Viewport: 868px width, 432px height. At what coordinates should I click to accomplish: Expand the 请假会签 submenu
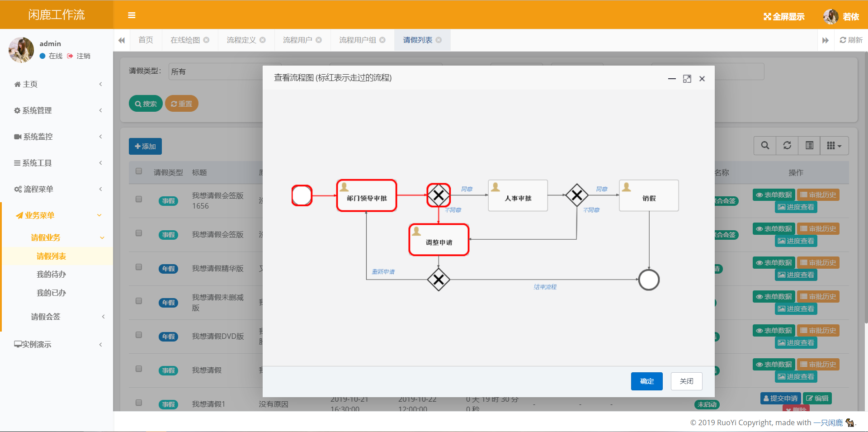click(57, 317)
